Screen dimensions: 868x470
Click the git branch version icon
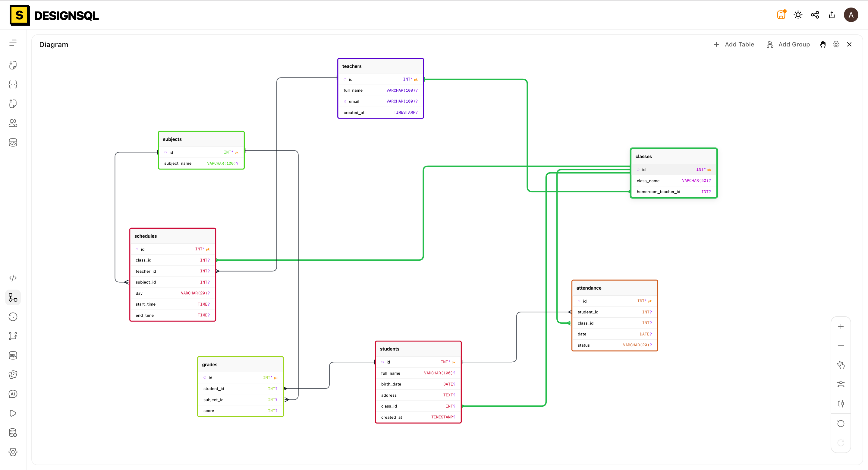13,336
